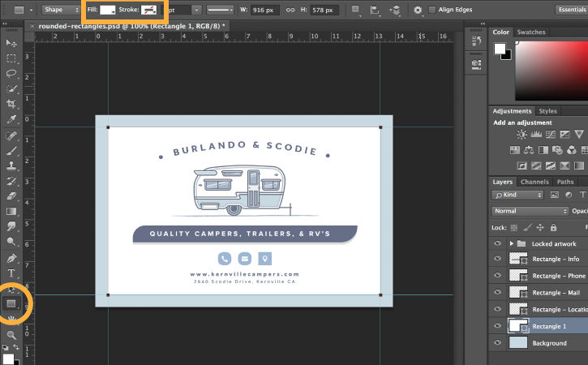Open the Fill color swatch
588x365 pixels.
[108, 11]
